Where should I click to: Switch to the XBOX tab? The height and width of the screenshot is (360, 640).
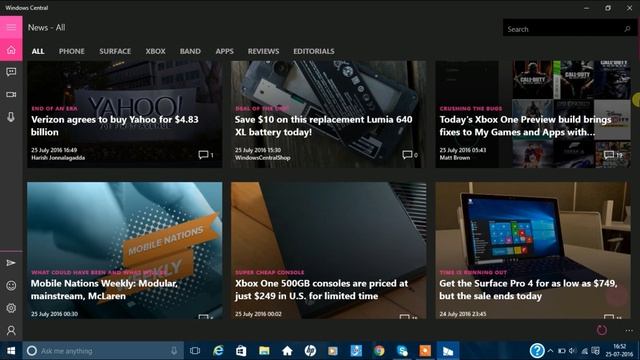click(156, 51)
